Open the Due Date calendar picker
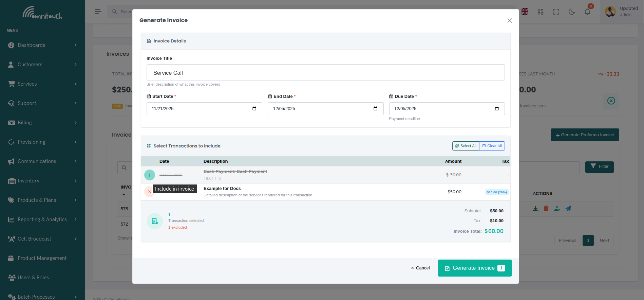This screenshot has height=300, width=644. 497,109
